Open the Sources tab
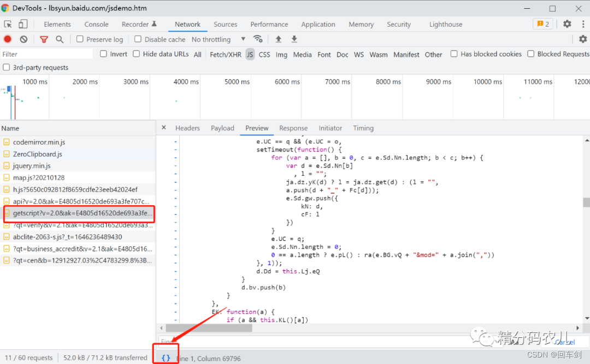Screen dimensions: 590x364 pos(226,25)
